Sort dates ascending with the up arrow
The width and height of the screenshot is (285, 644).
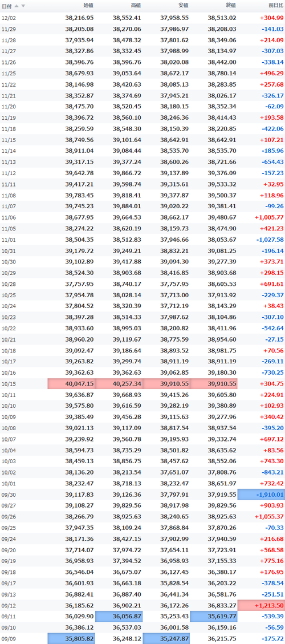17,6
